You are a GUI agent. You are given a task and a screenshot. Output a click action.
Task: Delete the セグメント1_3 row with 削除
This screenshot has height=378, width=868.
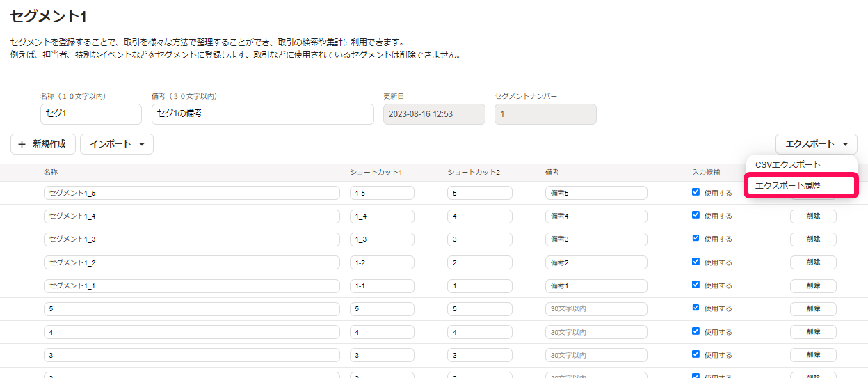pos(813,239)
